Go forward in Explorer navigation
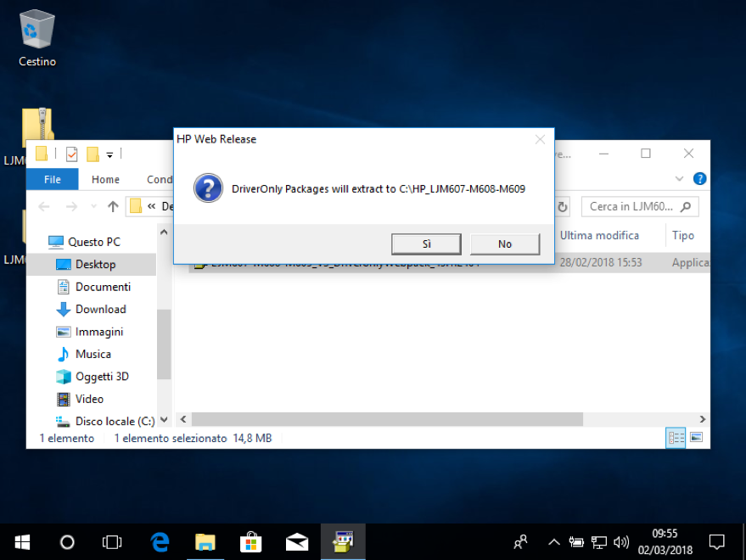746x560 pixels. tap(71, 206)
